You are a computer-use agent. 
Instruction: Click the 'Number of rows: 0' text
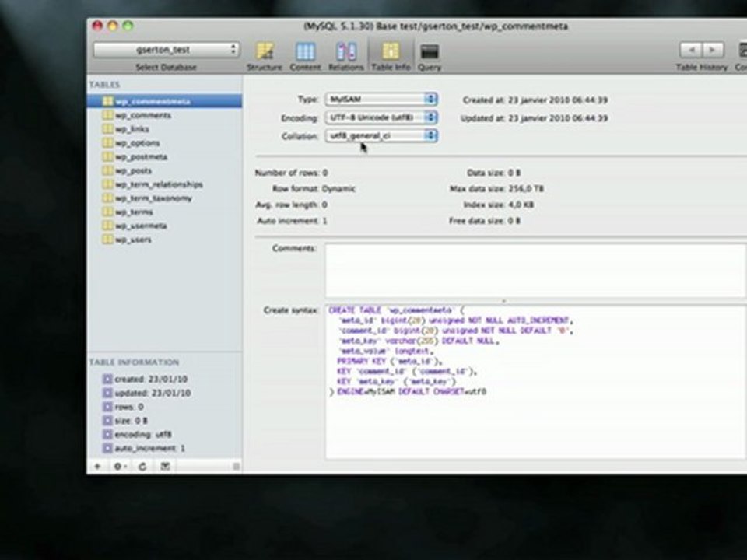click(292, 173)
